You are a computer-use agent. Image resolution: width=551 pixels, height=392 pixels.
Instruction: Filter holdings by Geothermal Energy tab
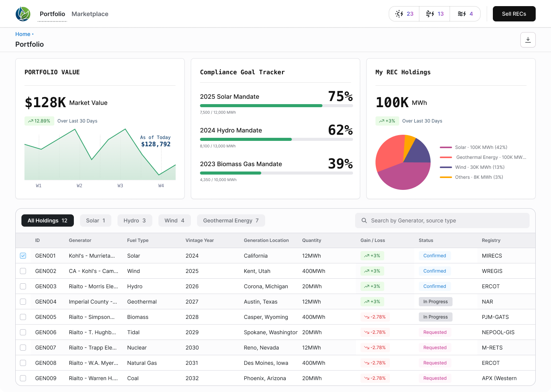pyautogui.click(x=231, y=220)
